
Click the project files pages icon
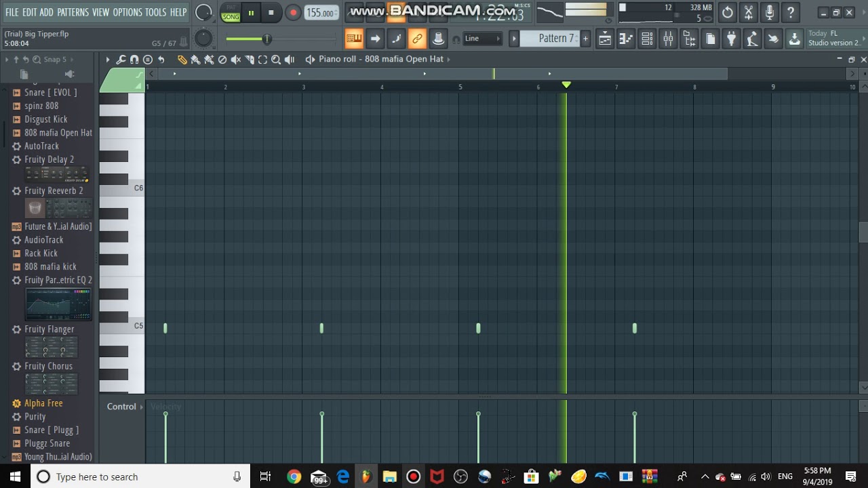click(710, 39)
